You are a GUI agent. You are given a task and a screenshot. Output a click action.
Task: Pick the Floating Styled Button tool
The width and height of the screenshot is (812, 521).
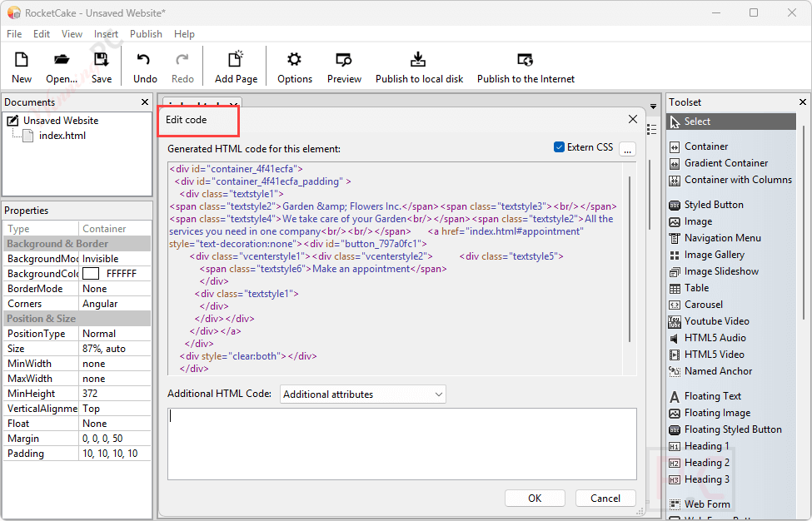pos(725,429)
